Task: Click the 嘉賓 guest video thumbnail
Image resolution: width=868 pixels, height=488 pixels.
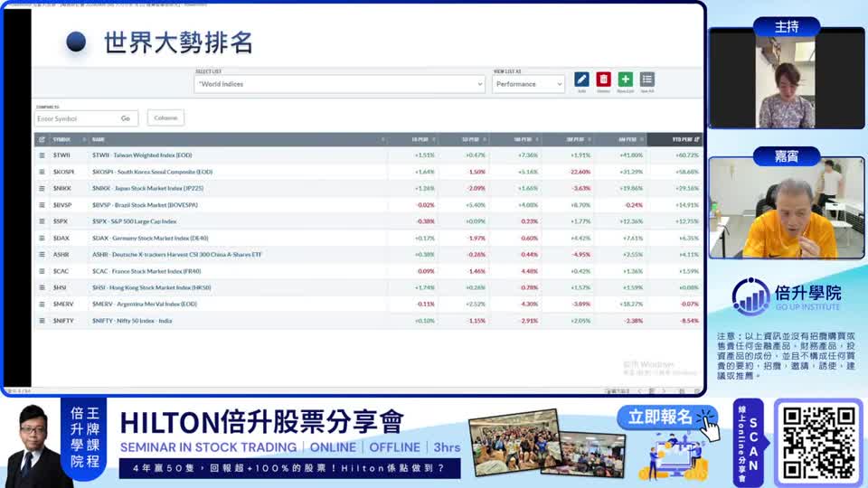Action: [x=786, y=208]
